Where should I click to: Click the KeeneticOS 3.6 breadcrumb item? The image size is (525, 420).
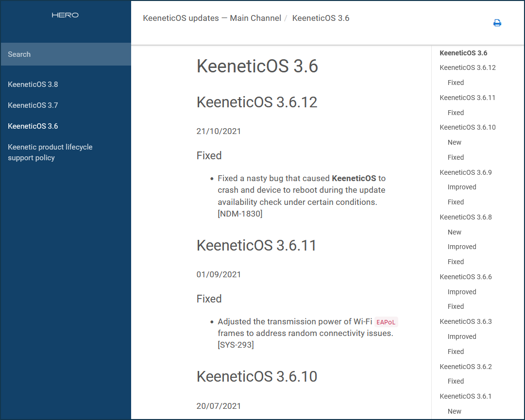pos(321,18)
